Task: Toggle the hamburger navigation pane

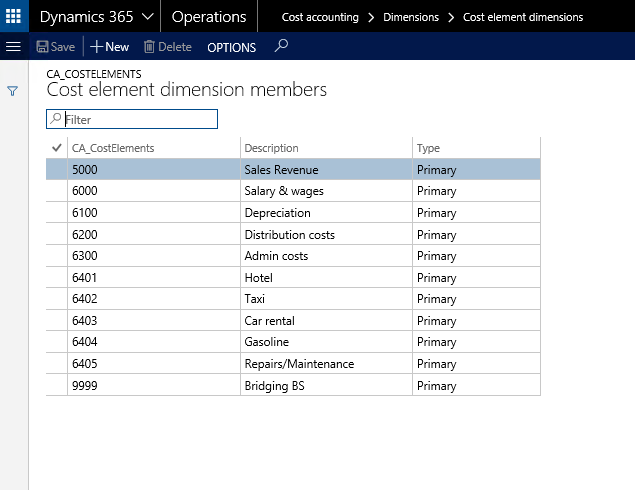Action: pyautogui.click(x=14, y=47)
